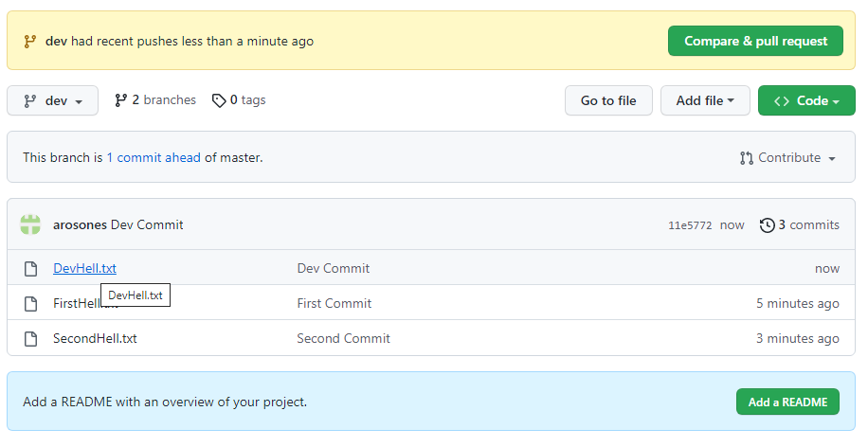868x447 pixels.
Task: Open the First Commit message link
Action: click(x=335, y=303)
